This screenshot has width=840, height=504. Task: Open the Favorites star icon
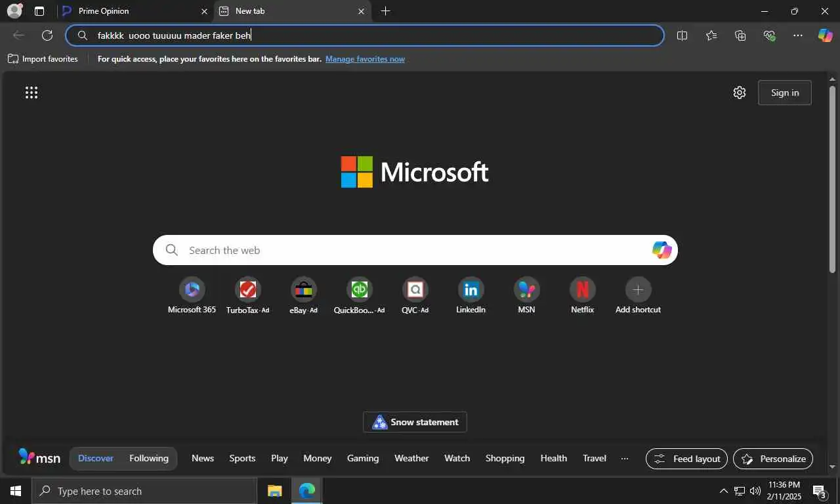[x=711, y=35]
